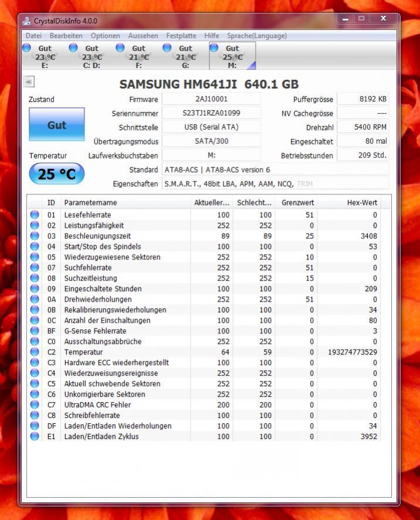Click the serial number field S23TJ1RZA01099
Screen dimensions: 420x520
[x=211, y=113]
